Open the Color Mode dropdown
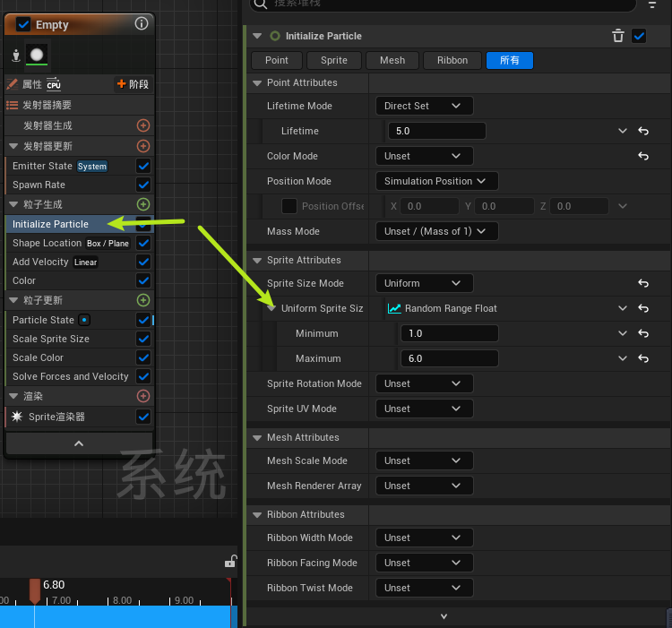 pyautogui.click(x=425, y=156)
